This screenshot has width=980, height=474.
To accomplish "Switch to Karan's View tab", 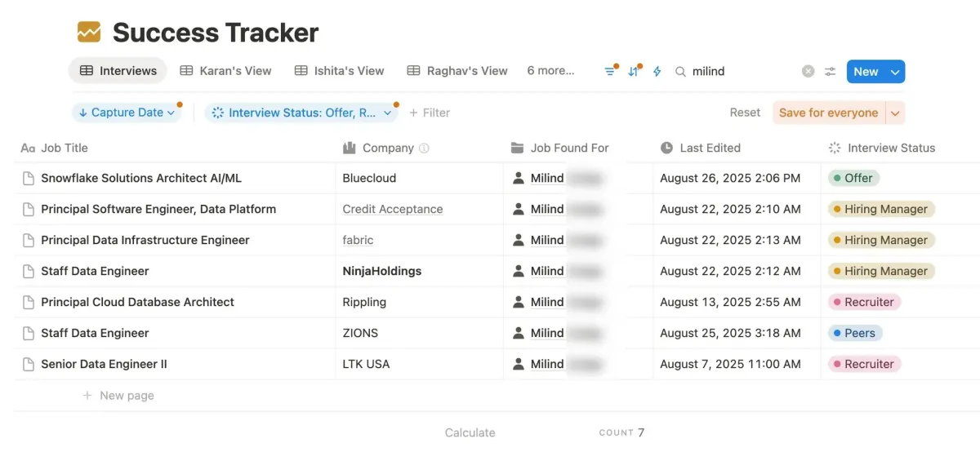I will 225,71.
